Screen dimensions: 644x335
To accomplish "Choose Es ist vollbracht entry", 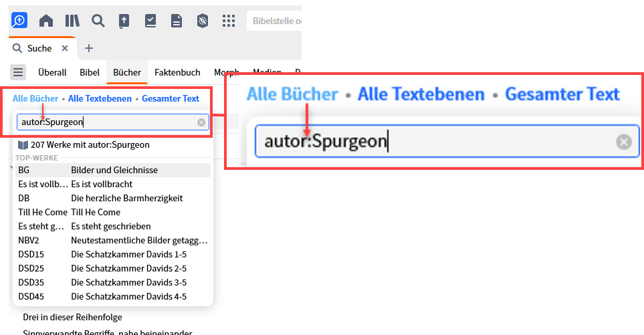I will pos(113,184).
